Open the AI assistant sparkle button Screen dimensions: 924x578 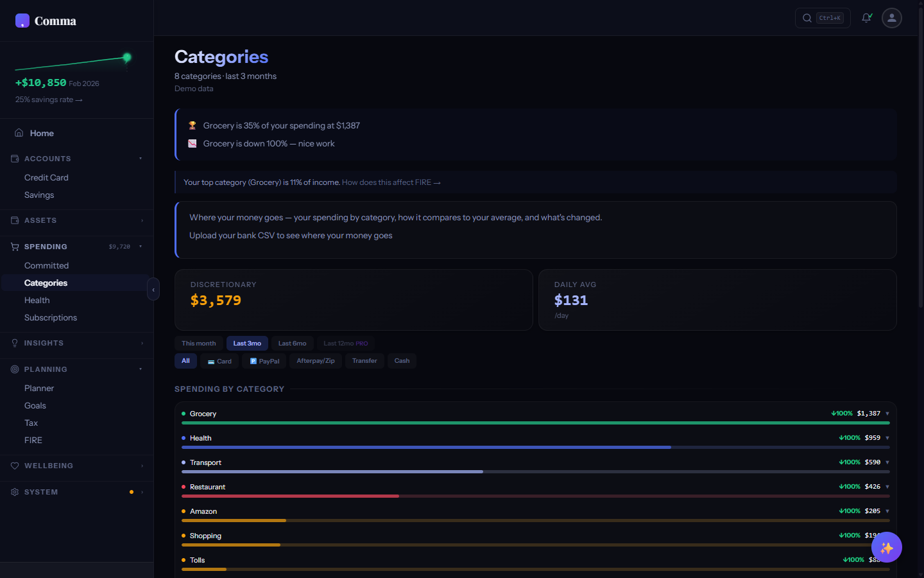(886, 547)
